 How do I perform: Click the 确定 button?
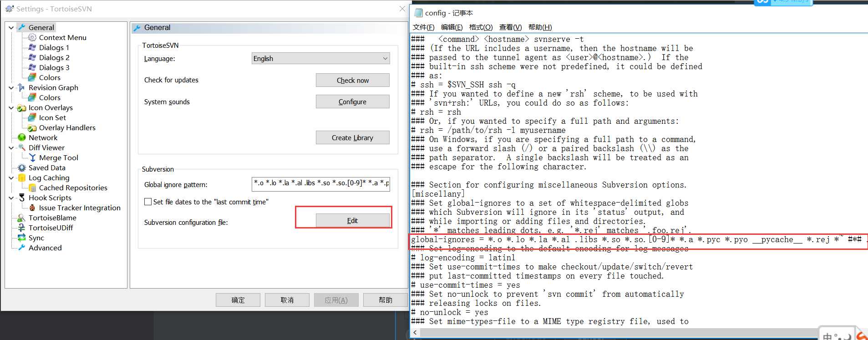(x=238, y=300)
